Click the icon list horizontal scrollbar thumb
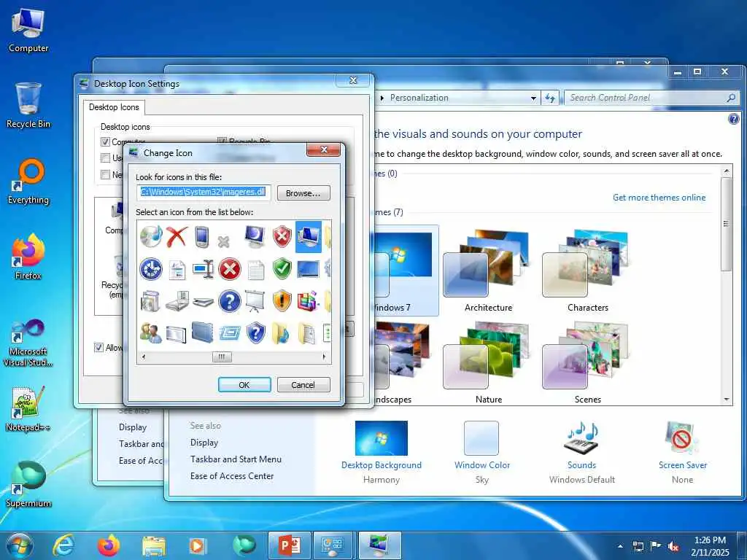This screenshot has width=747, height=560. [222, 357]
